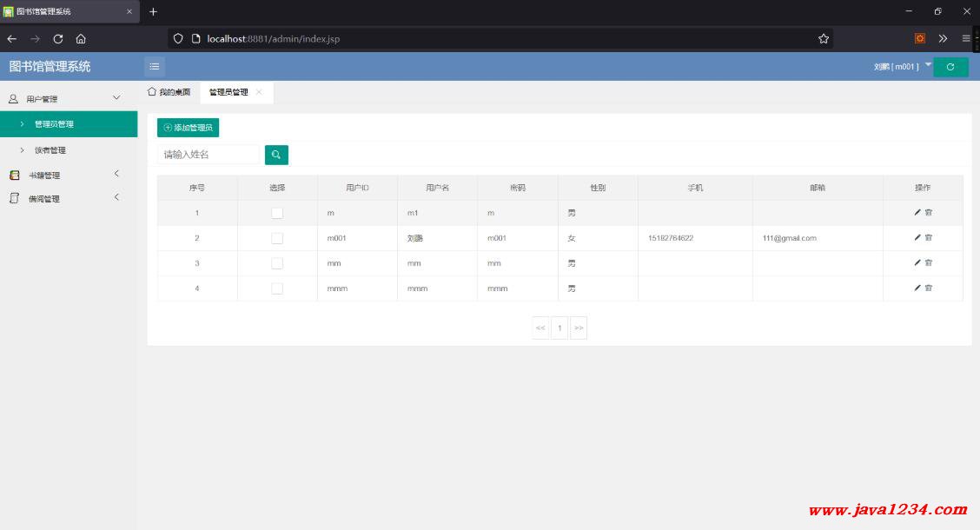The height and width of the screenshot is (530, 980).
Task: Click the orange extension icon in browser toolbar
Action: click(x=920, y=39)
